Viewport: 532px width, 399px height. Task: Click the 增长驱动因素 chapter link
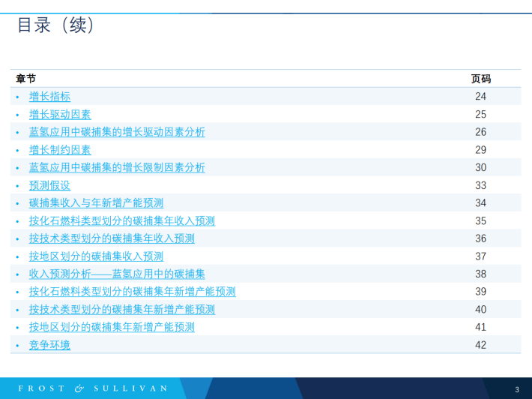point(60,115)
